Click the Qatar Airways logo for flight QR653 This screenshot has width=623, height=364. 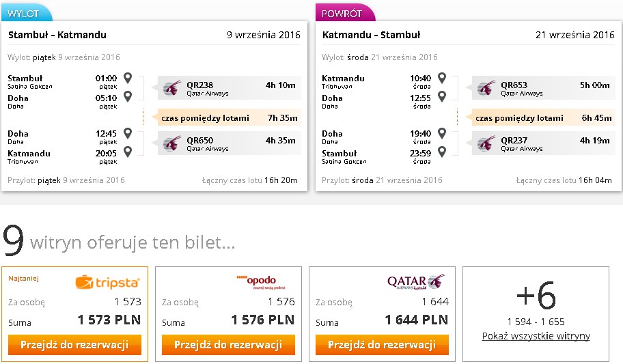486,88
